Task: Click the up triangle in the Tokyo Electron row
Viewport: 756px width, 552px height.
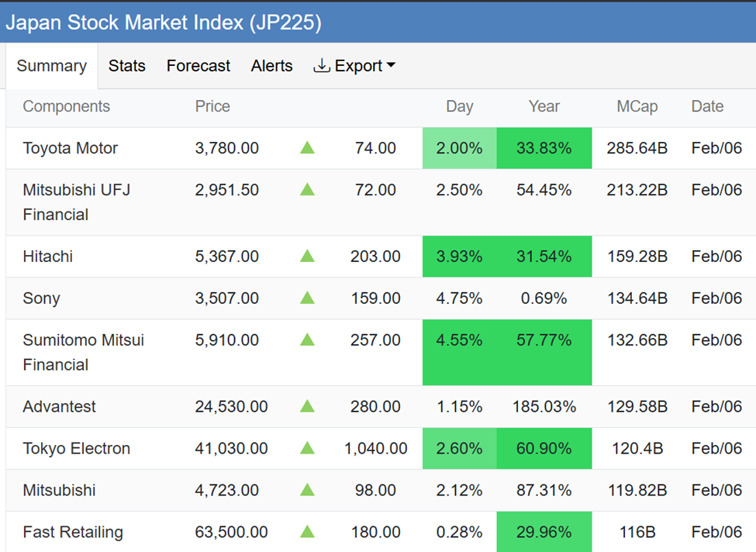Action: [x=306, y=448]
